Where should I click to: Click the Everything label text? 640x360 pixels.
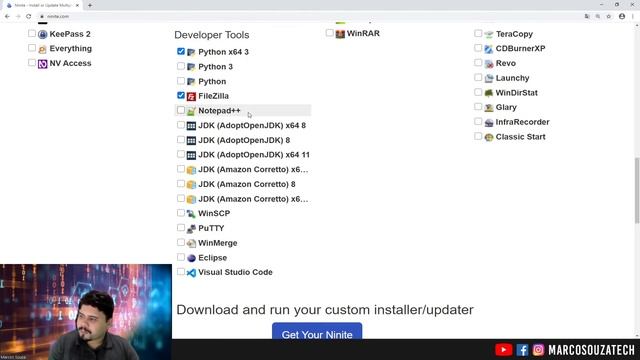[71, 49]
